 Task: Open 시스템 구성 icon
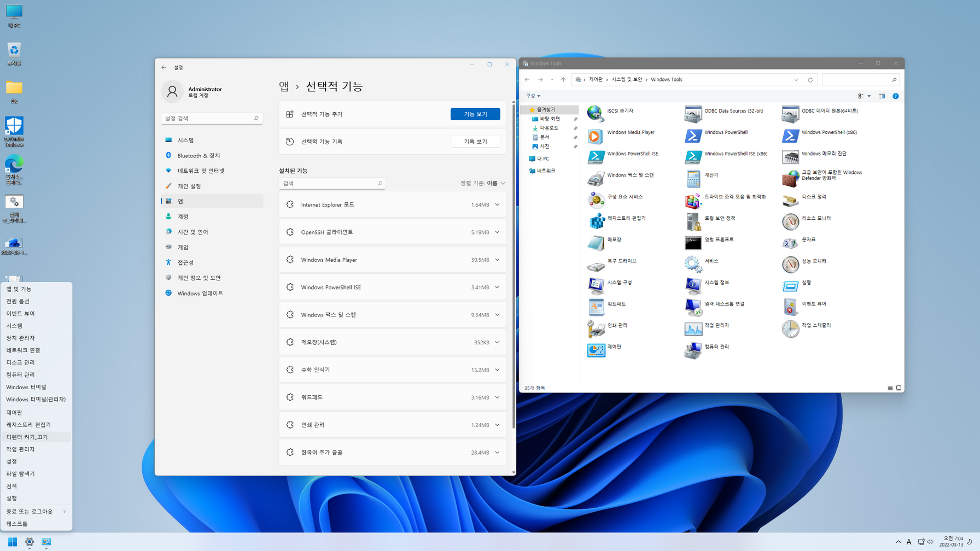tap(596, 285)
